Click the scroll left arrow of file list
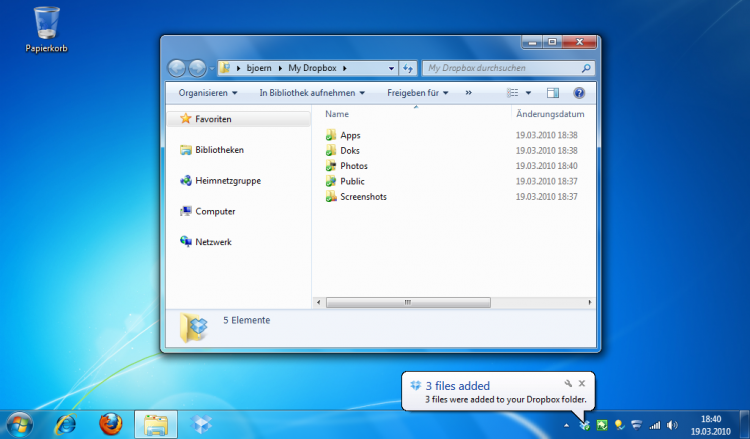Image resolution: width=750 pixels, height=439 pixels. click(x=319, y=302)
